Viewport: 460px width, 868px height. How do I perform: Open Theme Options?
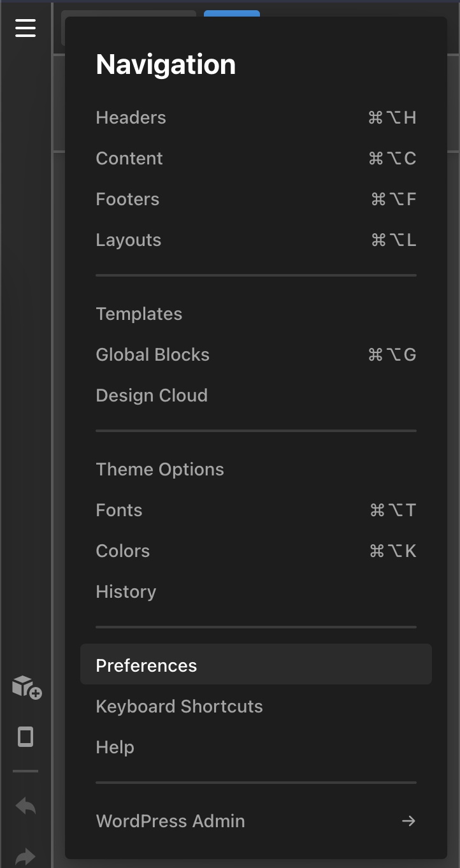coord(256,470)
